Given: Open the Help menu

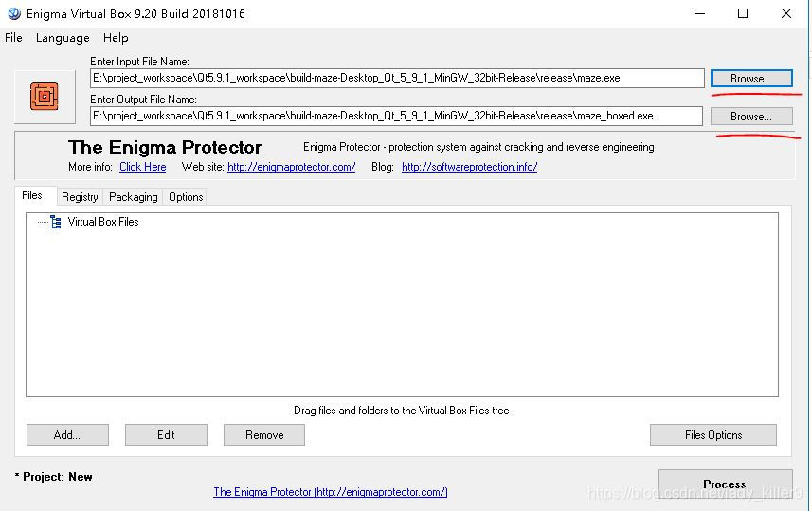Looking at the screenshot, I should coord(116,38).
